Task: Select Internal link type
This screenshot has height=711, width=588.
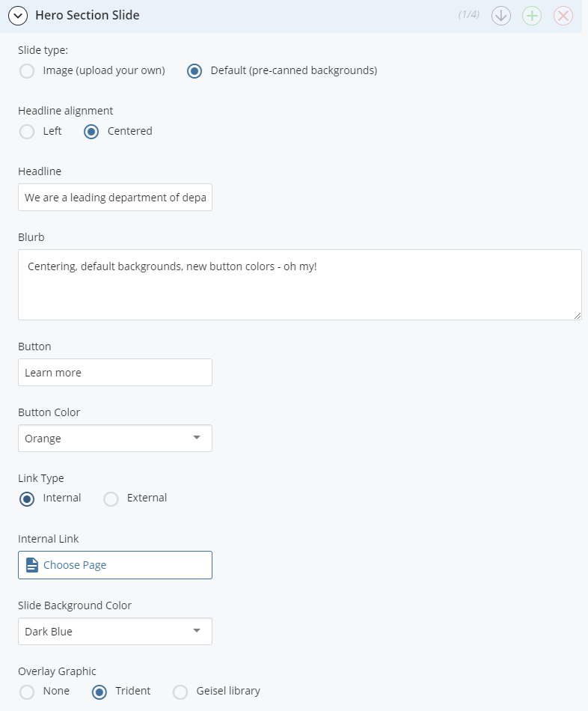Action: point(27,499)
